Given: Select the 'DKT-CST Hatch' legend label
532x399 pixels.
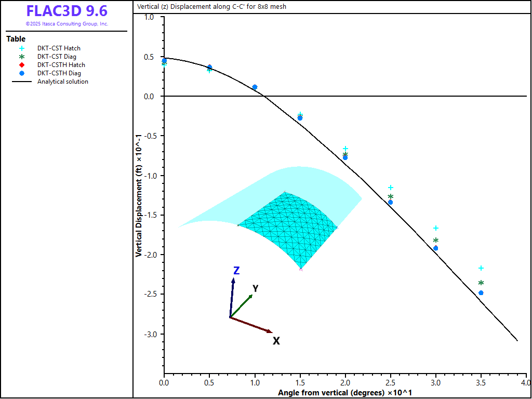Looking at the screenshot, I should click(x=59, y=48).
